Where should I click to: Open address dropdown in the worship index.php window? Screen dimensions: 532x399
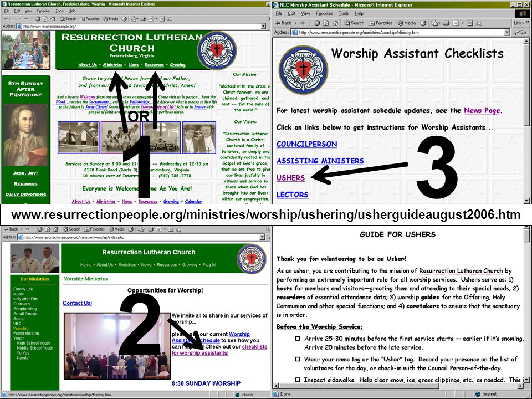262,237
